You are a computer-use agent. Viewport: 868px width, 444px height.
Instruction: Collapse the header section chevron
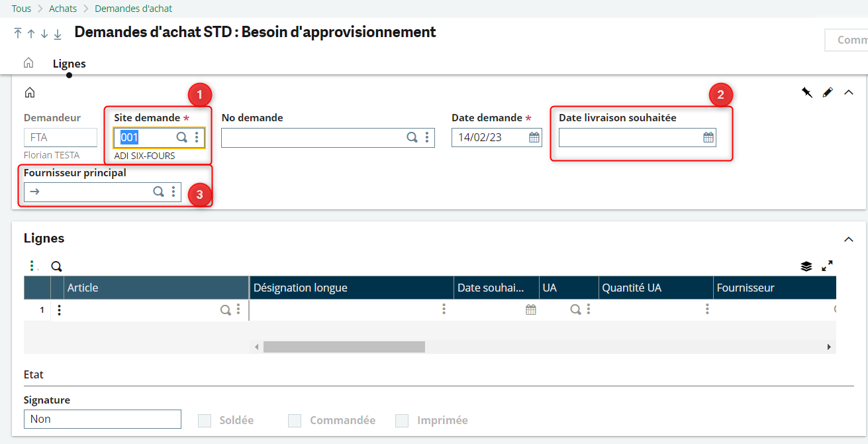(849, 93)
